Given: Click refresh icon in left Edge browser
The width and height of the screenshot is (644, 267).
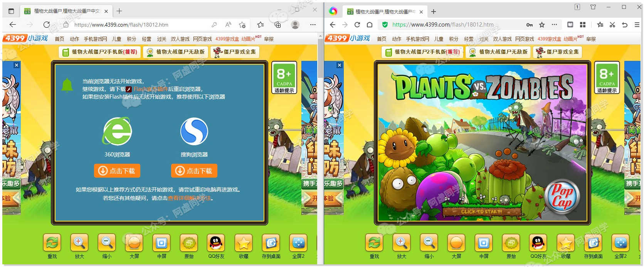Looking at the screenshot, I should [x=46, y=25].
